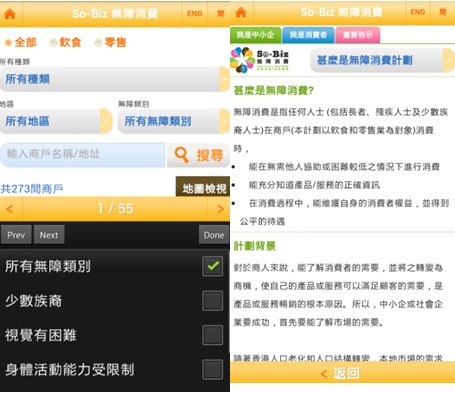The width and height of the screenshot is (455, 393).
Task: Check the 身體活動能力受限制 checkbox
Action: point(213,369)
